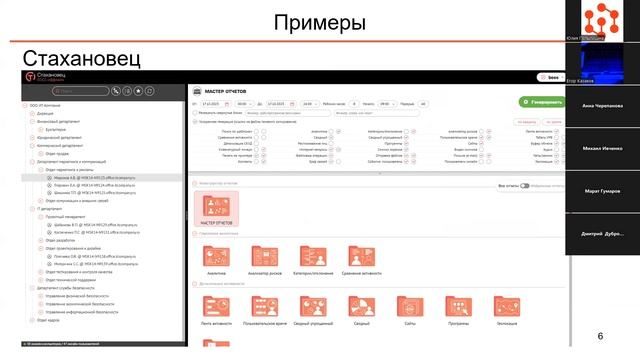This screenshot has width=640, height=360.
Task: Open the Сайты report folder
Action: point(410,310)
